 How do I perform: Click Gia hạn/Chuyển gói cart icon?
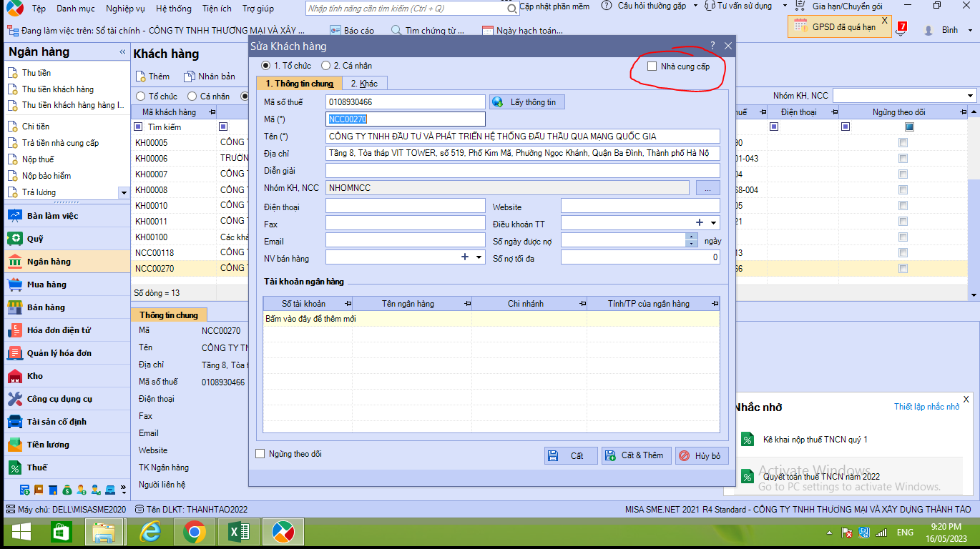[x=801, y=6]
